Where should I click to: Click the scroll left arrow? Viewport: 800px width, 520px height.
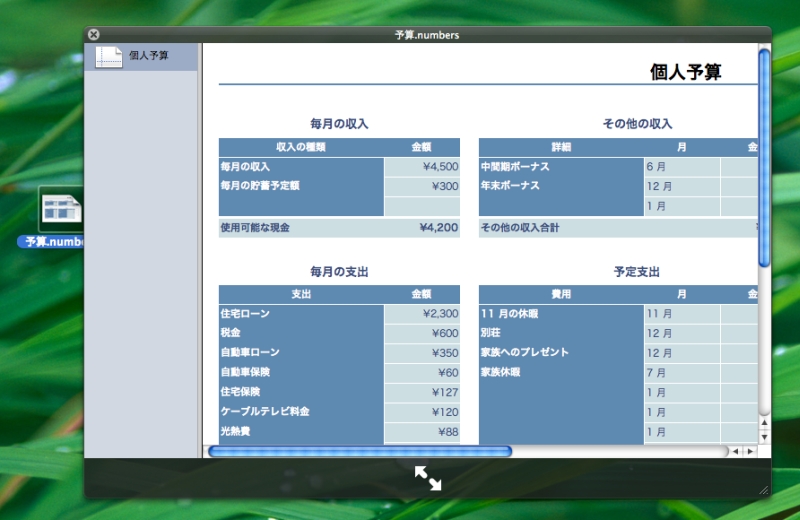coord(735,451)
